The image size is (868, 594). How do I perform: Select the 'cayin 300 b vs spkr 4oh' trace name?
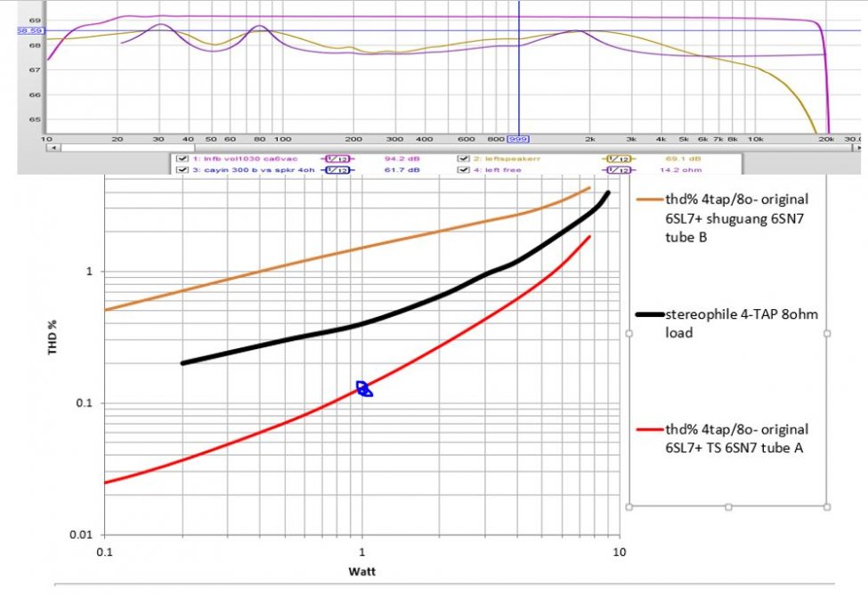click(258, 170)
